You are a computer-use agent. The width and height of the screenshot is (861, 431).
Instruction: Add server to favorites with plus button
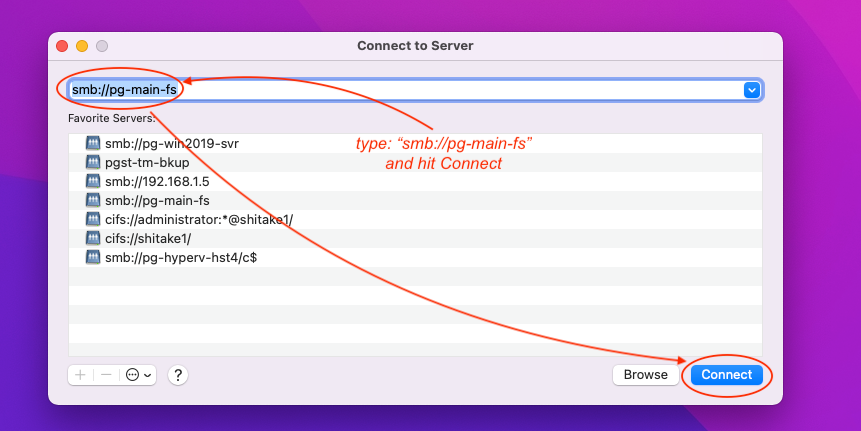pos(80,375)
